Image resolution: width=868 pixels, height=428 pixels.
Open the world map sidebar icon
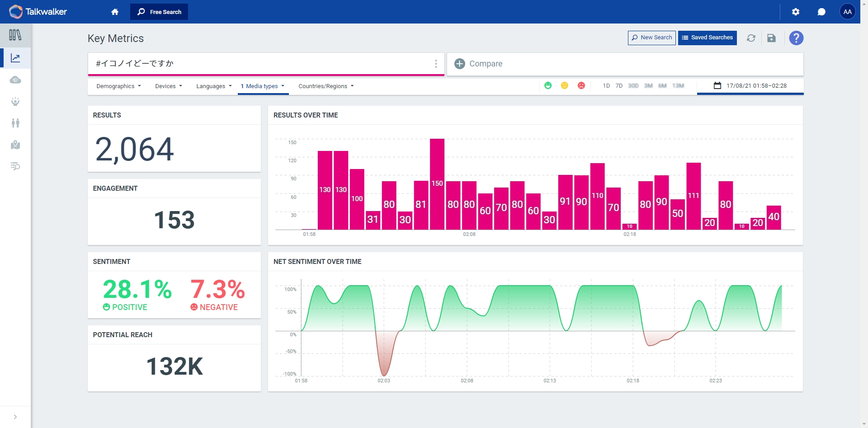pyautogui.click(x=15, y=145)
